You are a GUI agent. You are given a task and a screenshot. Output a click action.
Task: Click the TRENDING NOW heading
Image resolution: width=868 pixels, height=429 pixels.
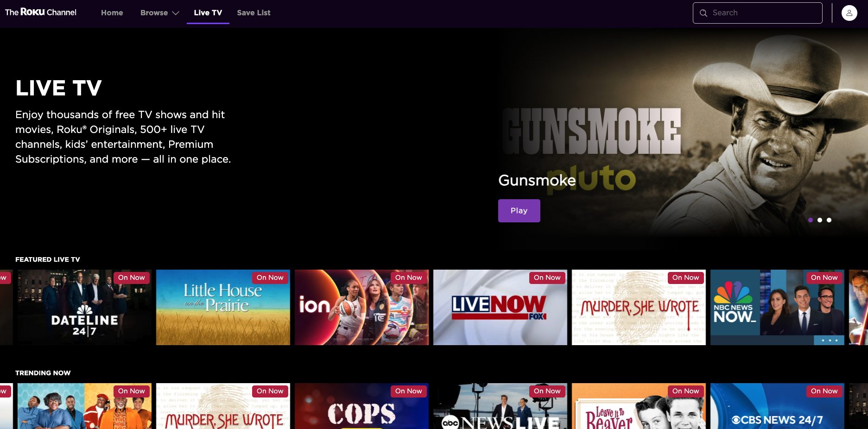[43, 373]
